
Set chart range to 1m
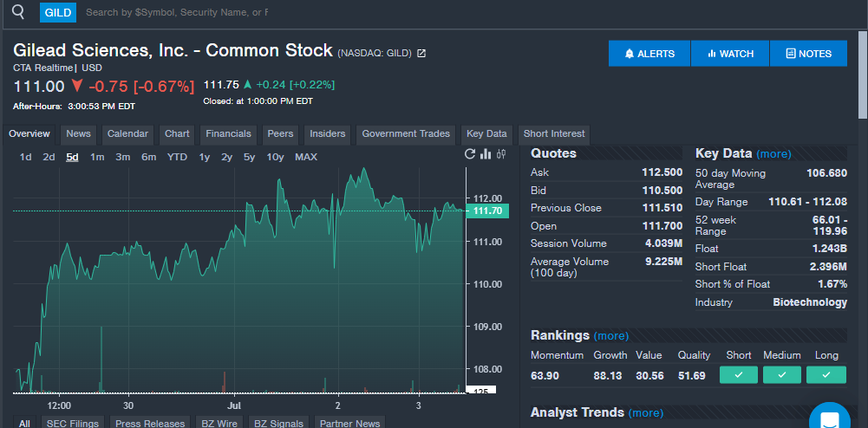(x=97, y=157)
